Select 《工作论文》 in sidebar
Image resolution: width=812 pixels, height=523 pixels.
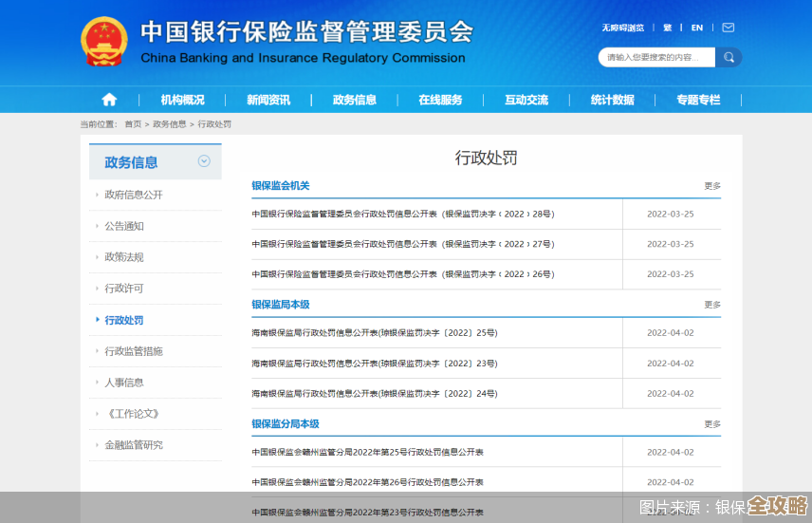click(x=132, y=414)
